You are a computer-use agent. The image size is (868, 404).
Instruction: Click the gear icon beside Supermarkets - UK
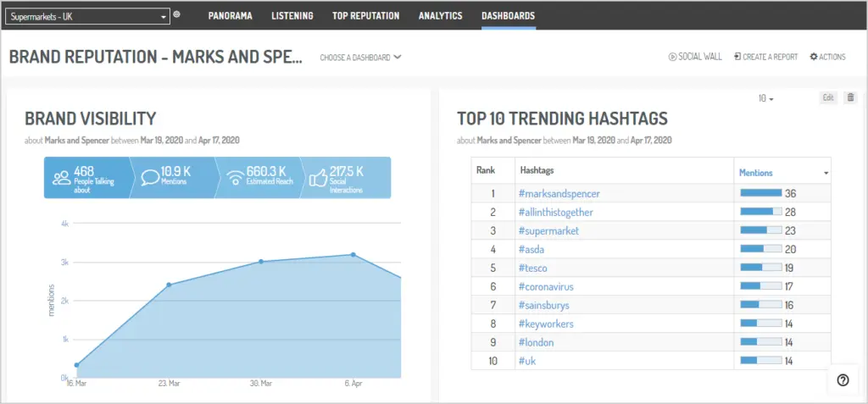(x=176, y=14)
